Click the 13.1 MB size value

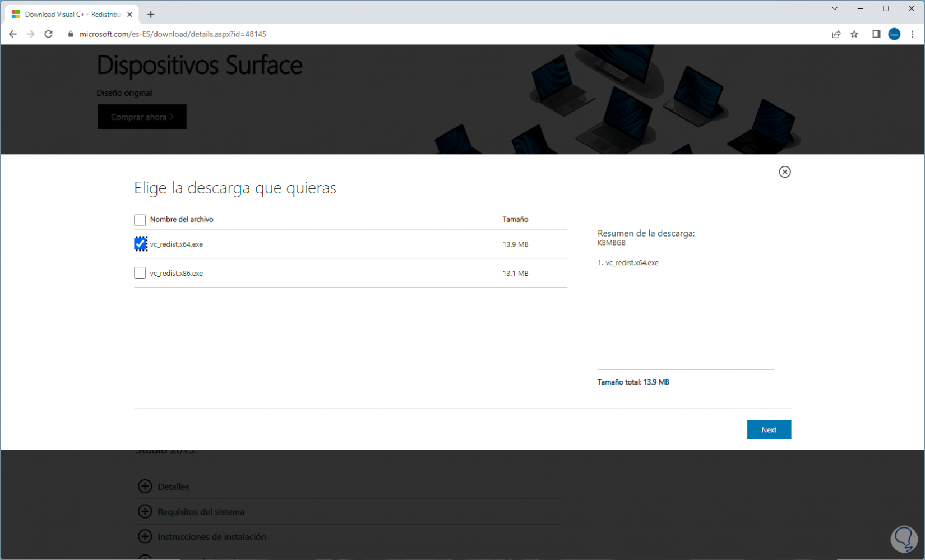[515, 274]
